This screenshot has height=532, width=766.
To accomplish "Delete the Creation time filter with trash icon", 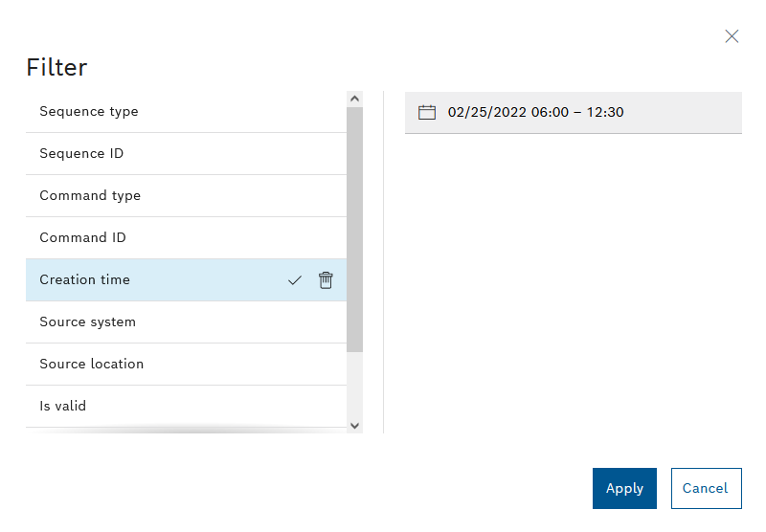I will pos(326,280).
